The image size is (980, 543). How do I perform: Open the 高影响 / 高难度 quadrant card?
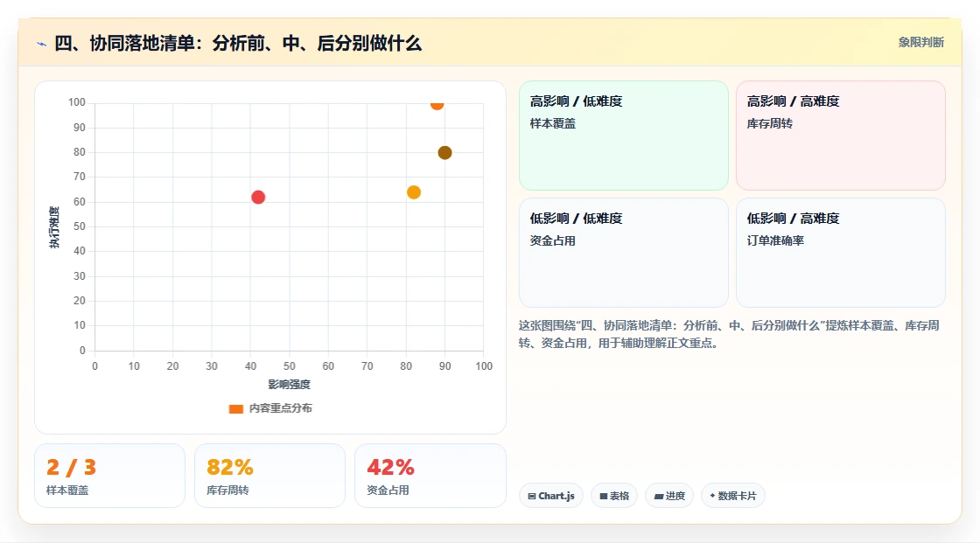840,135
